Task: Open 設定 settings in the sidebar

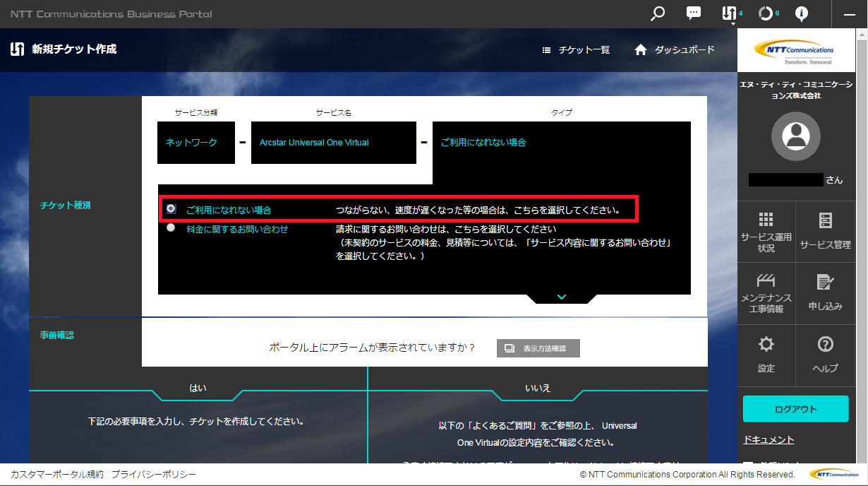Action: (x=766, y=355)
